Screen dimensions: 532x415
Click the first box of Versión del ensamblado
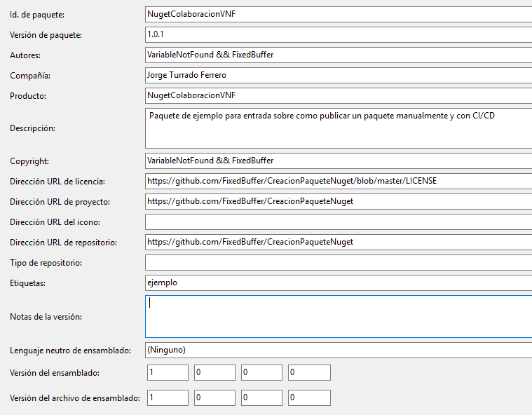point(168,372)
